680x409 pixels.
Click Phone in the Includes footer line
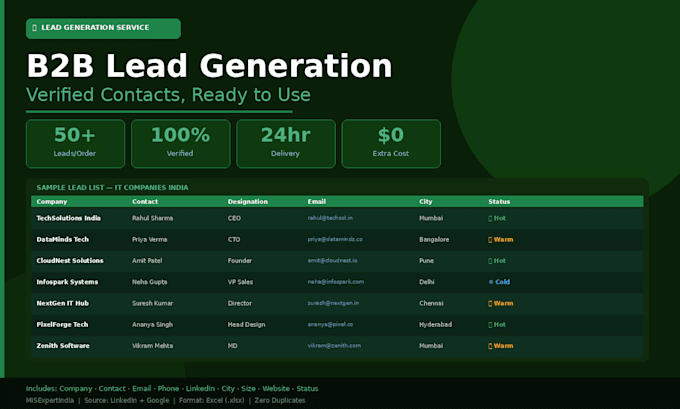(x=168, y=389)
